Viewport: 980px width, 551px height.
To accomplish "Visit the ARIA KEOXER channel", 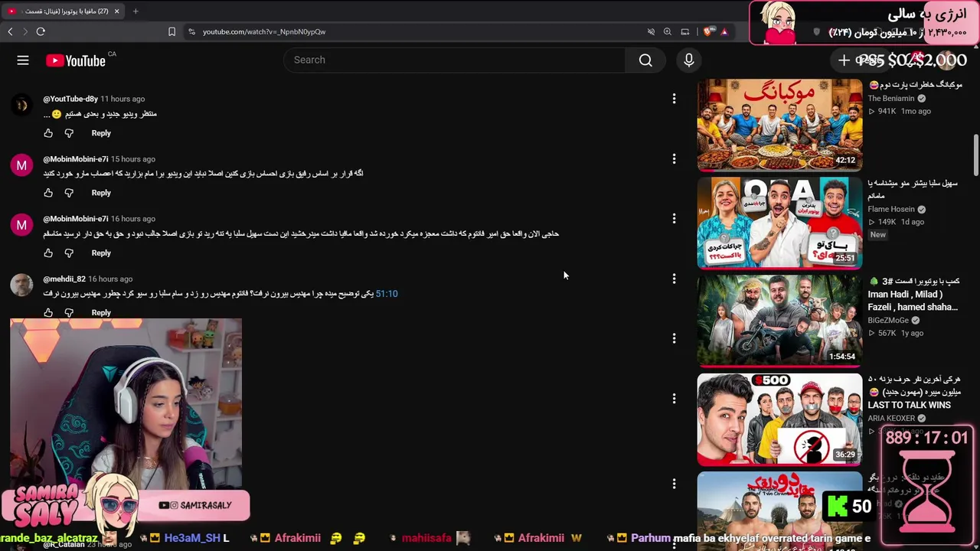I will (891, 419).
